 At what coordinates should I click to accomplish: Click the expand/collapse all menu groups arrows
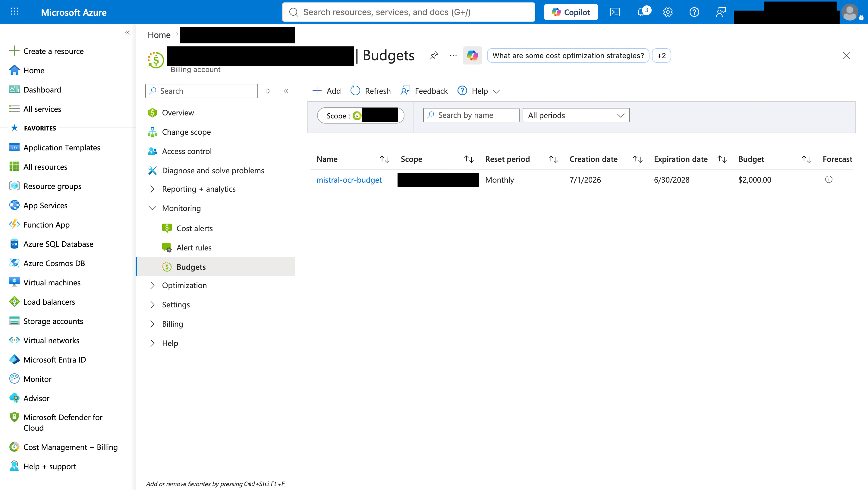(268, 91)
